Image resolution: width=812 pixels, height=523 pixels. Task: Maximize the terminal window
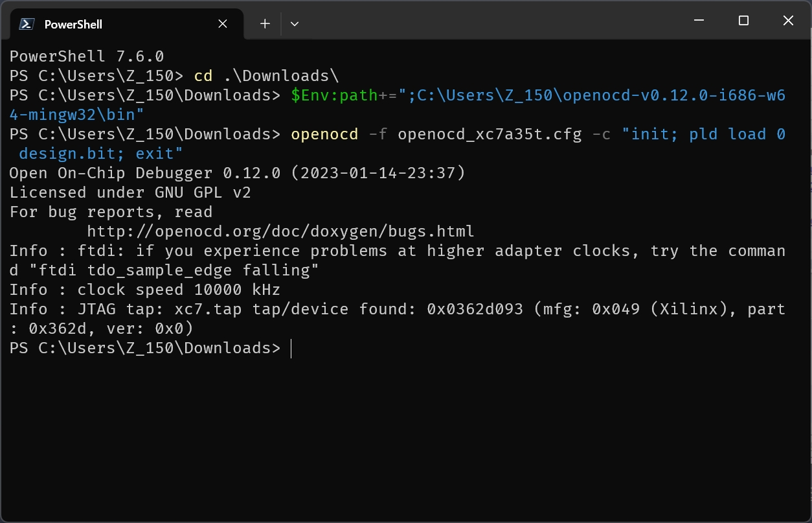(x=743, y=21)
